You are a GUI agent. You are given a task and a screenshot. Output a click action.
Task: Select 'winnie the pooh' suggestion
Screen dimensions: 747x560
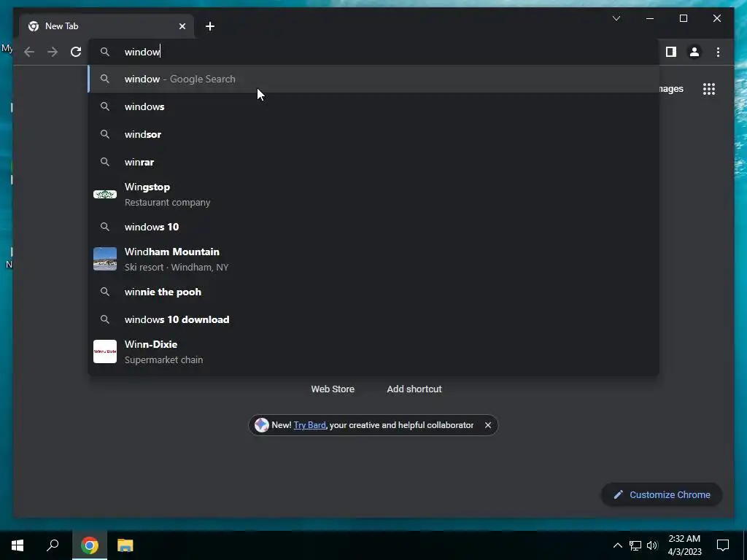coord(373,292)
